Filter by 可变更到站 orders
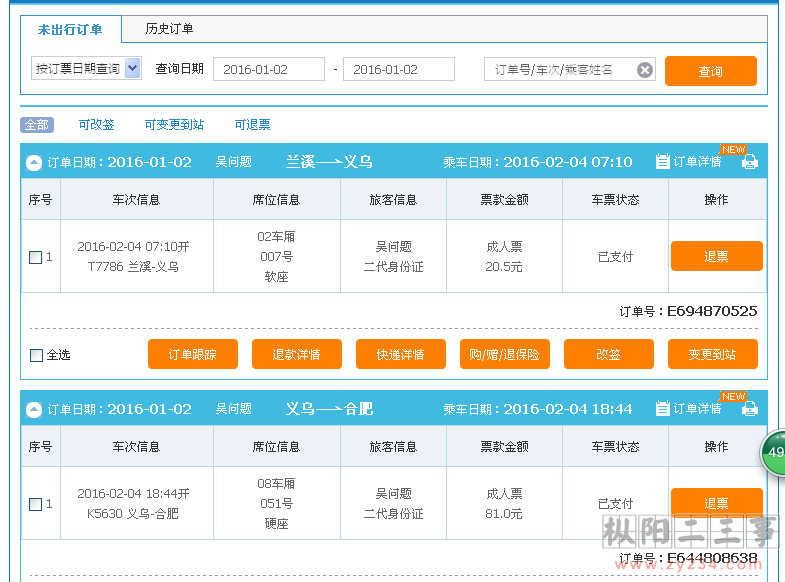Image resolution: width=785 pixels, height=582 pixels. (x=174, y=125)
